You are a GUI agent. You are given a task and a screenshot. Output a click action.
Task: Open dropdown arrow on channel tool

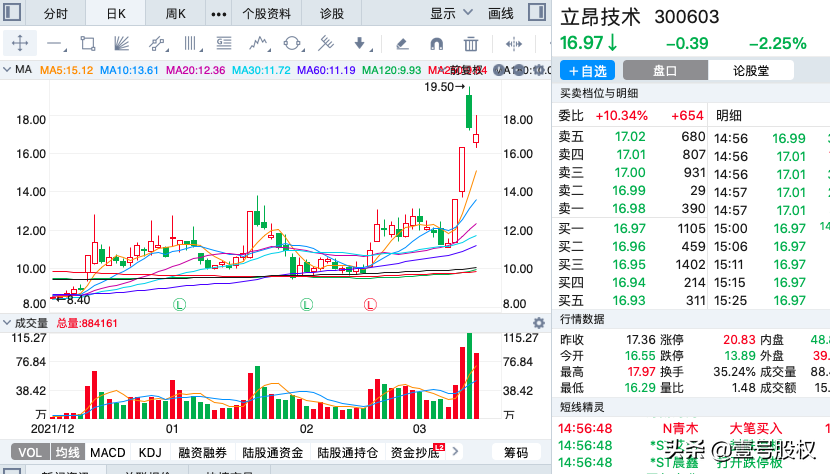167,50
